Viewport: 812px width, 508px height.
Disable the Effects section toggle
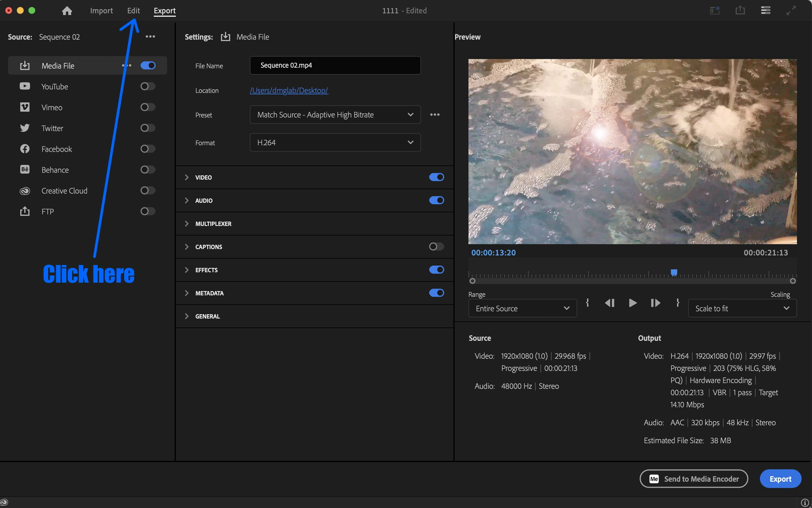pos(436,270)
